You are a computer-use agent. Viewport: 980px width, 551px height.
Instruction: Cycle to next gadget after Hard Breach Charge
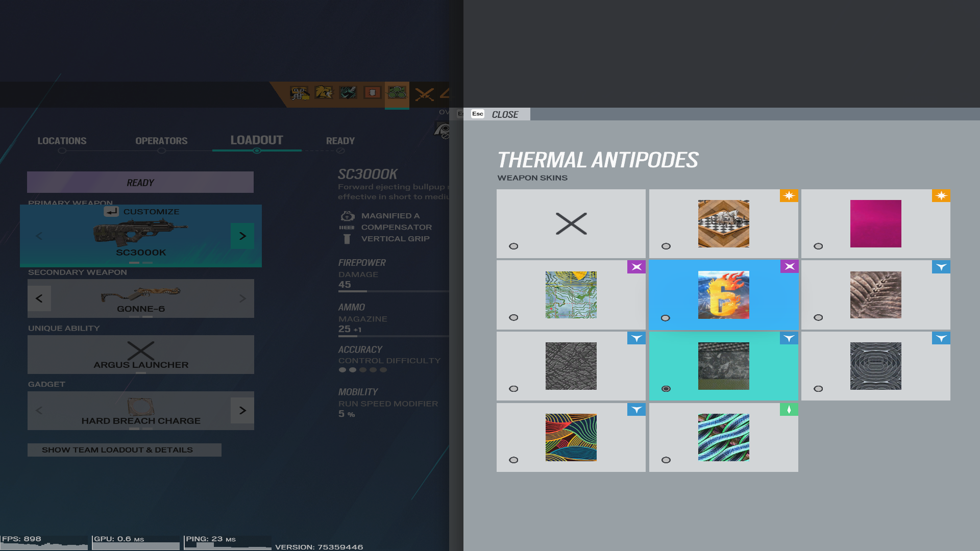coord(242,410)
